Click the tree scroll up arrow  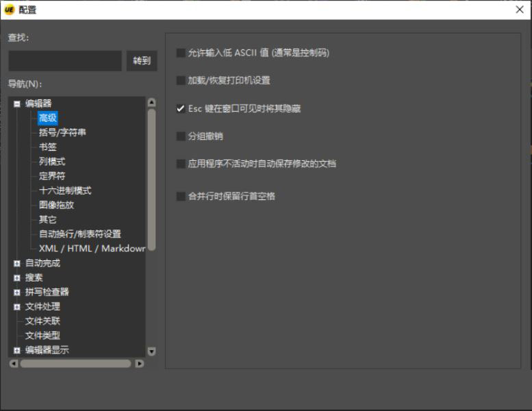tap(152, 103)
